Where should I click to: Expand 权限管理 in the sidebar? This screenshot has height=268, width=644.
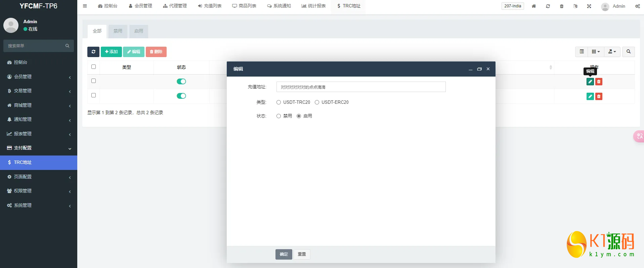(x=39, y=191)
